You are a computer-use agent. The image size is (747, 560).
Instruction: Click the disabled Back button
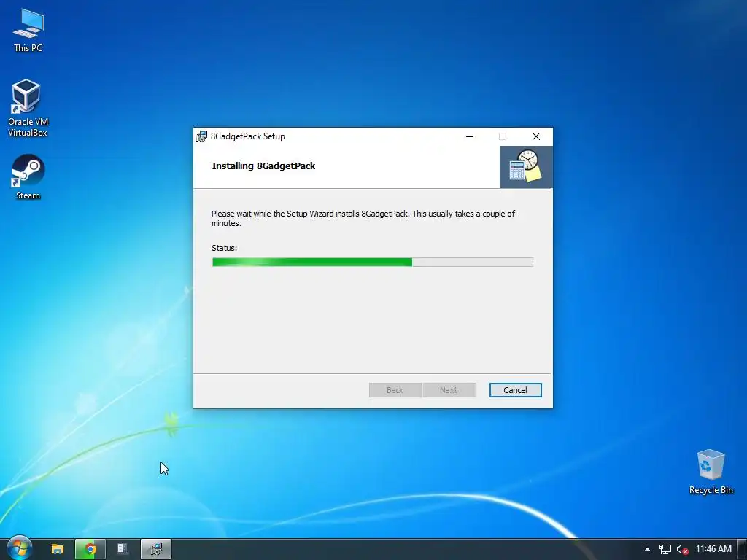coord(395,390)
